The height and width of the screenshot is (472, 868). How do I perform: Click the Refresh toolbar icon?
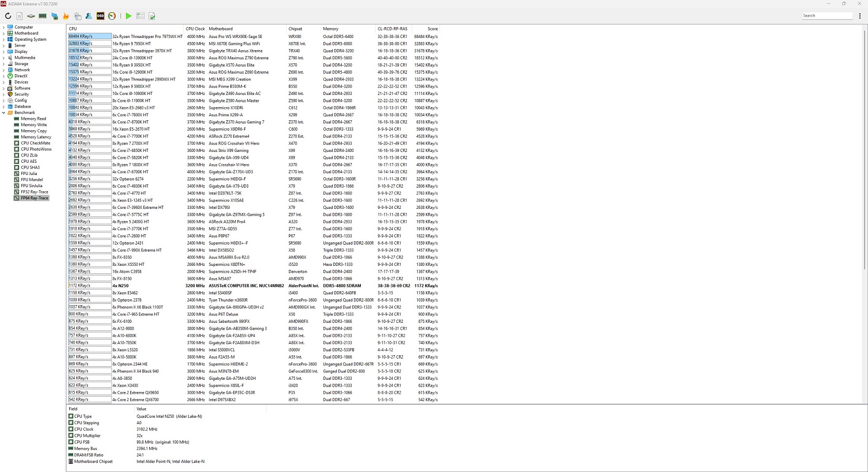click(8, 16)
